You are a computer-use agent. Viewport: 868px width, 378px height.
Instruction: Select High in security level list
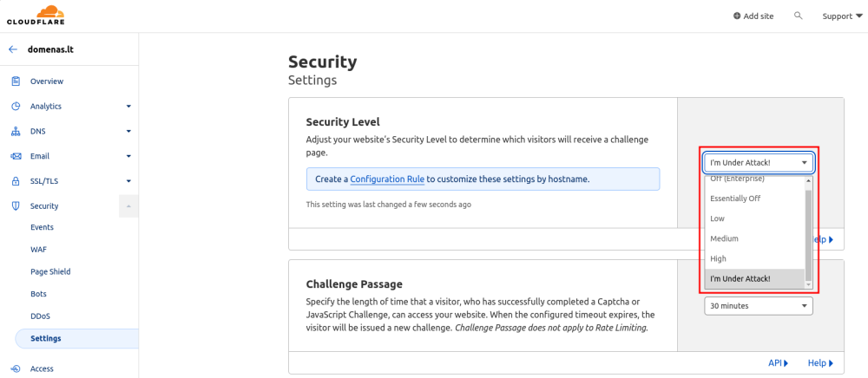pyautogui.click(x=718, y=258)
